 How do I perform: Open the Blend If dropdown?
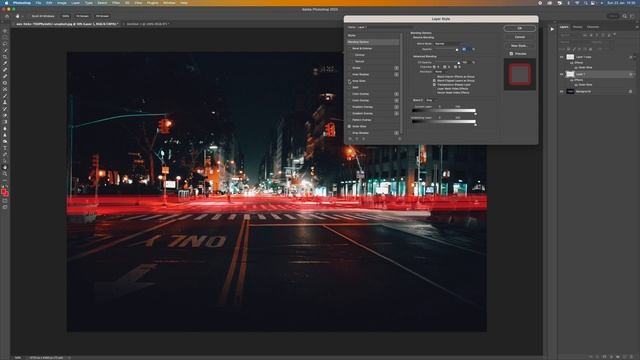(433, 100)
